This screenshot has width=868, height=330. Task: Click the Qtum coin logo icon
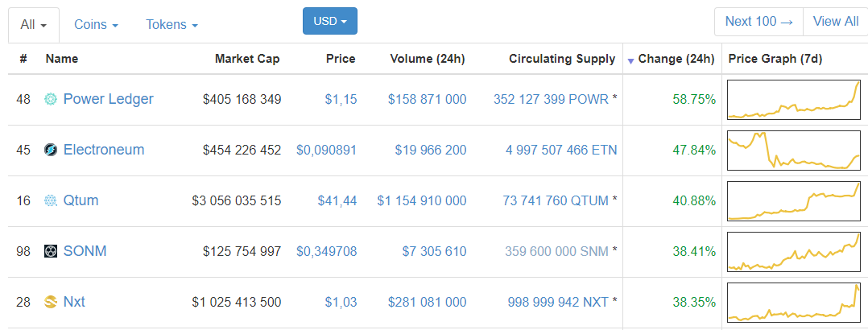pos(51,200)
